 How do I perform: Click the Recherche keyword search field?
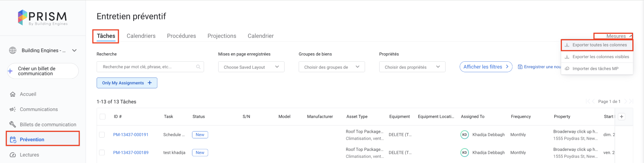pos(147,67)
